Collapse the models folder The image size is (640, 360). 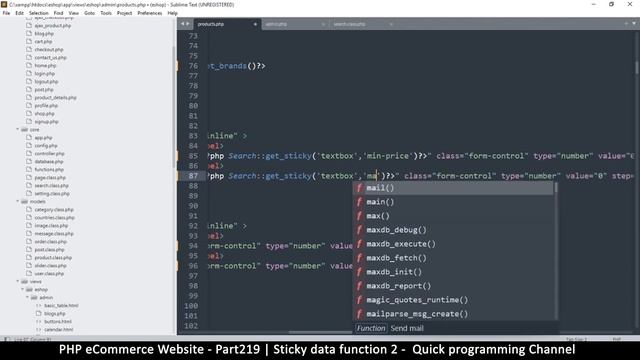[18, 201]
